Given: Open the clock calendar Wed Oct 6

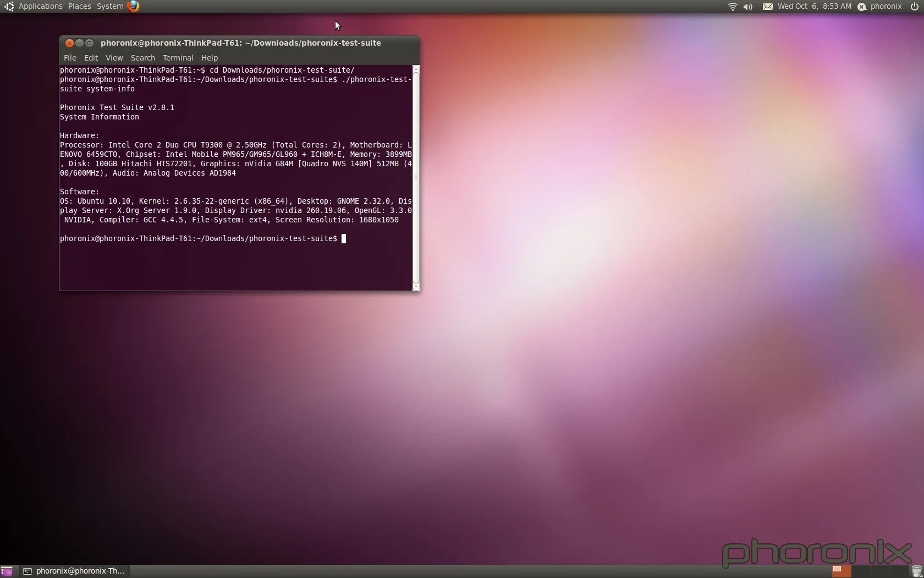Looking at the screenshot, I should point(814,7).
